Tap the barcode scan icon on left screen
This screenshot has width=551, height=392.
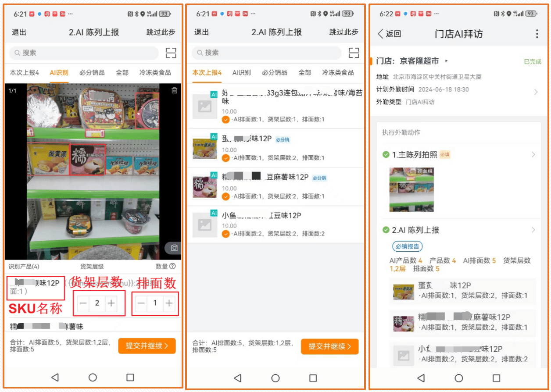click(171, 53)
